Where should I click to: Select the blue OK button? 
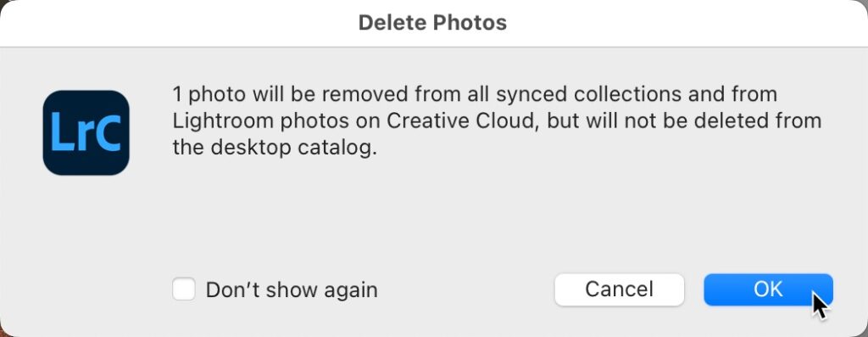point(768,289)
